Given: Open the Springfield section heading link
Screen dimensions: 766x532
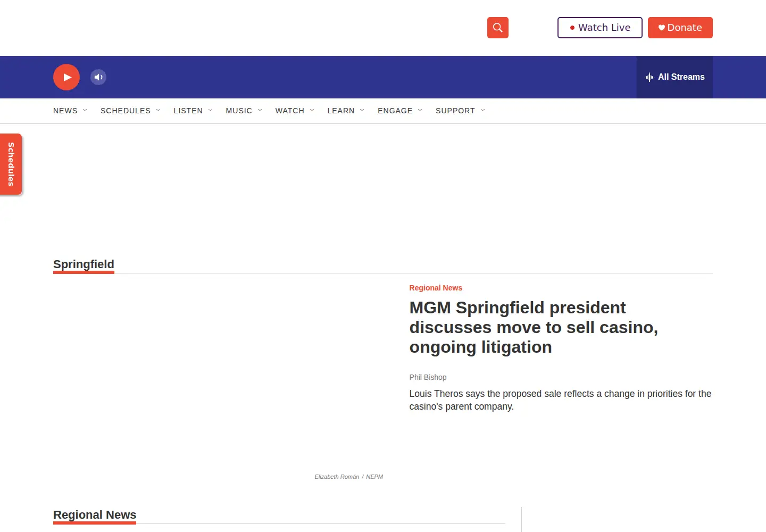Looking at the screenshot, I should click(x=84, y=264).
